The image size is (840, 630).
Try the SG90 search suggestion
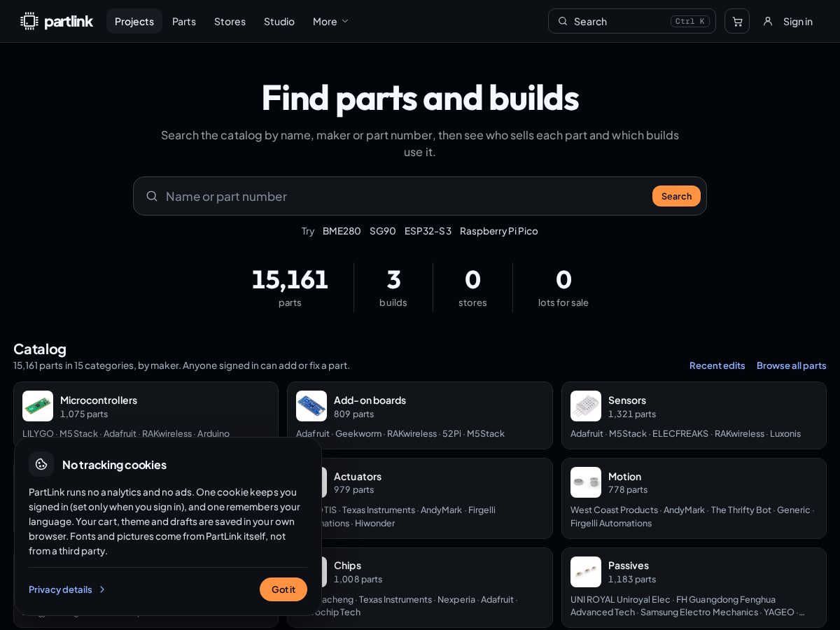(383, 231)
